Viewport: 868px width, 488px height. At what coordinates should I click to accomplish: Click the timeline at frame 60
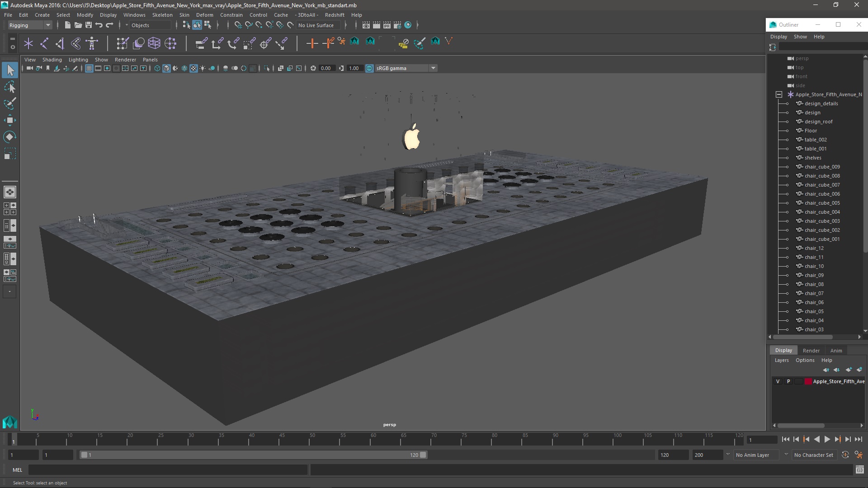[373, 439]
